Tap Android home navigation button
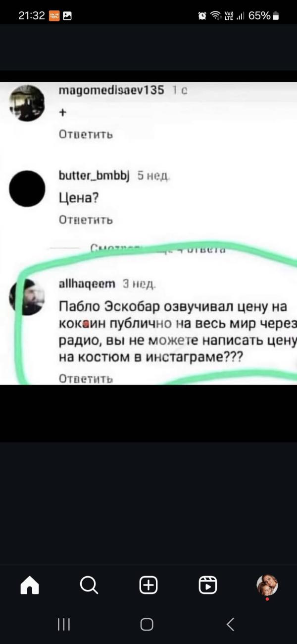297x644 pixels. [x=147, y=624]
